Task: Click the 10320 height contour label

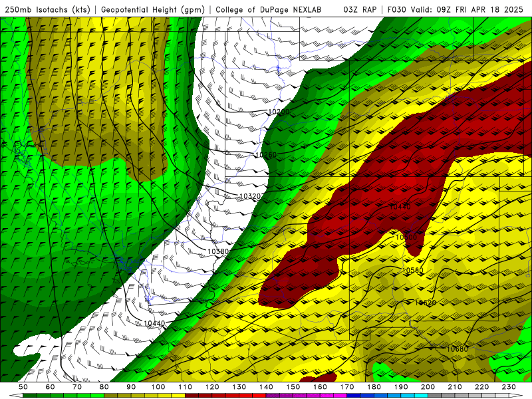Action: [x=250, y=196]
